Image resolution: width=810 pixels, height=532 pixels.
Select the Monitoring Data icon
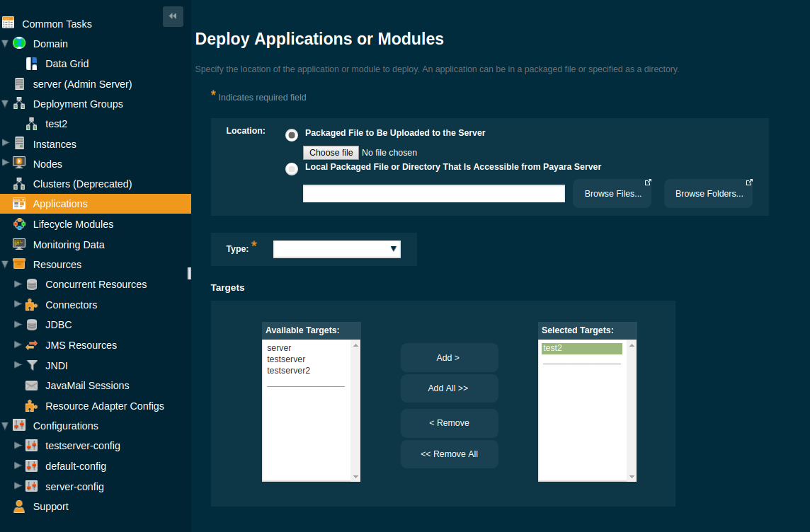(x=21, y=244)
